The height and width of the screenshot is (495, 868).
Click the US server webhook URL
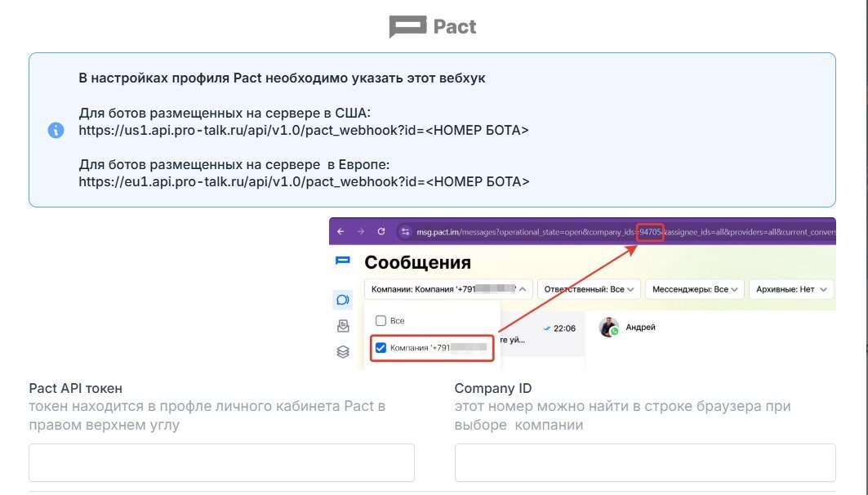coord(304,130)
